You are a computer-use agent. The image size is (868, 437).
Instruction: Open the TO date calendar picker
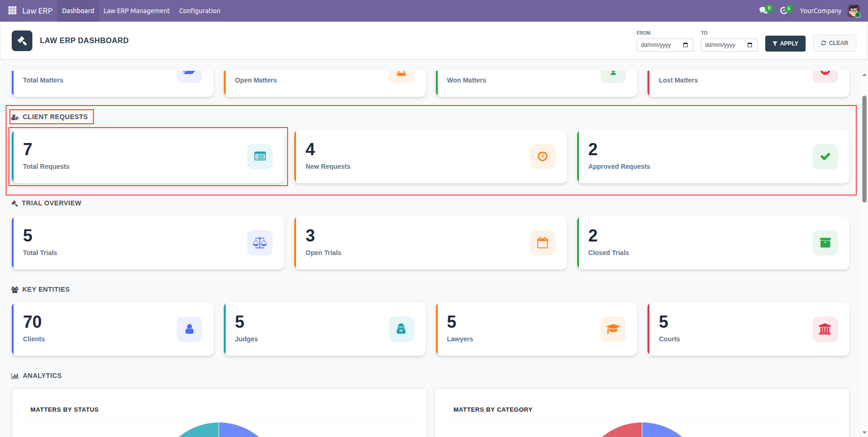pos(750,45)
